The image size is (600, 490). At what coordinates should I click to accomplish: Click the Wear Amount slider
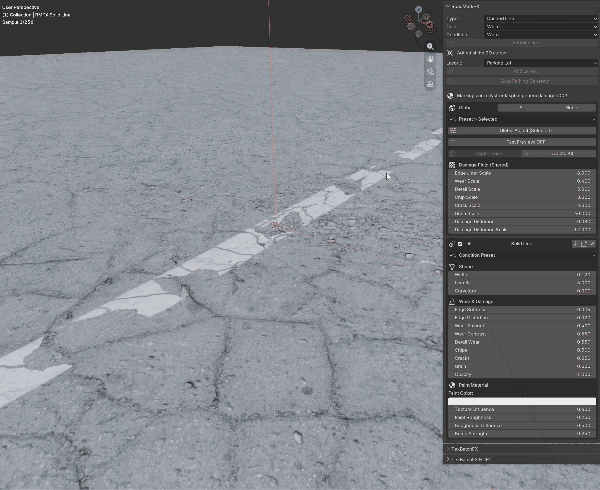click(522, 326)
